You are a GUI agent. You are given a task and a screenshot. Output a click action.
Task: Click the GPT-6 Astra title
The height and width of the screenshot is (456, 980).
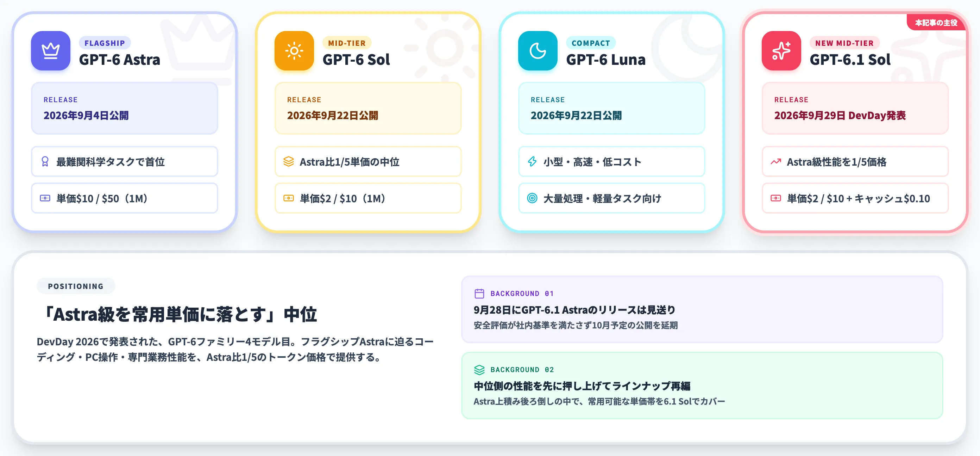click(119, 60)
